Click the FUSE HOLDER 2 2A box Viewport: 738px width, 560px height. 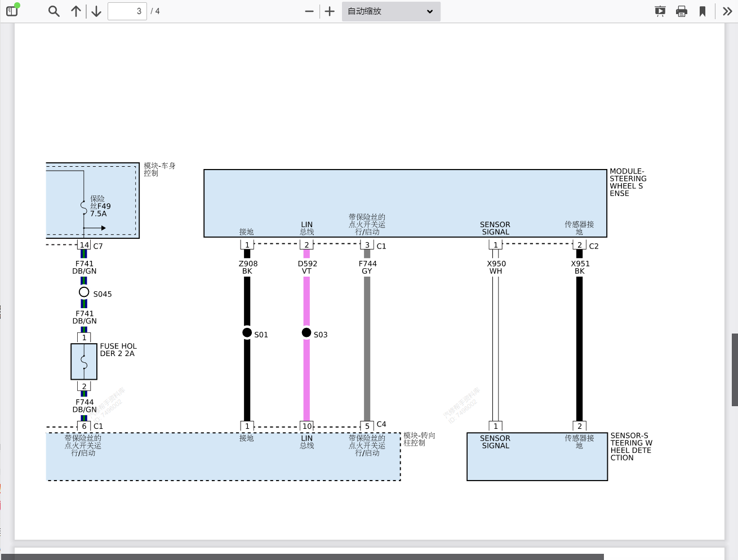(x=84, y=361)
